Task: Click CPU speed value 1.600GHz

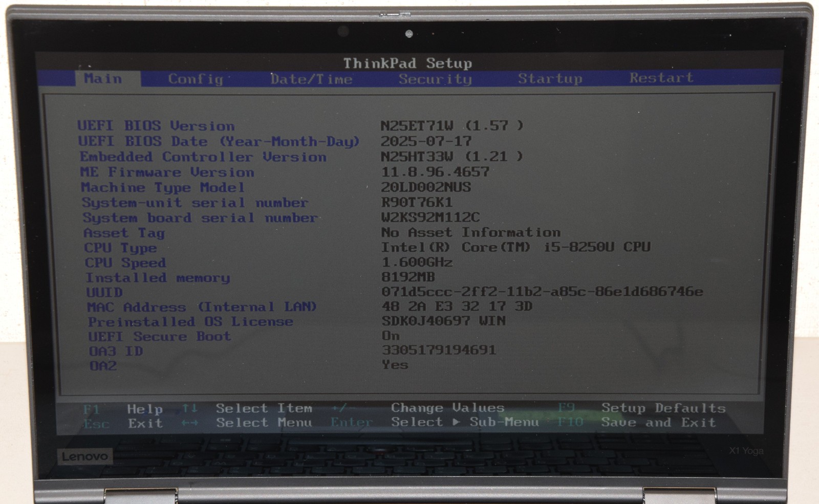Action: (x=417, y=262)
